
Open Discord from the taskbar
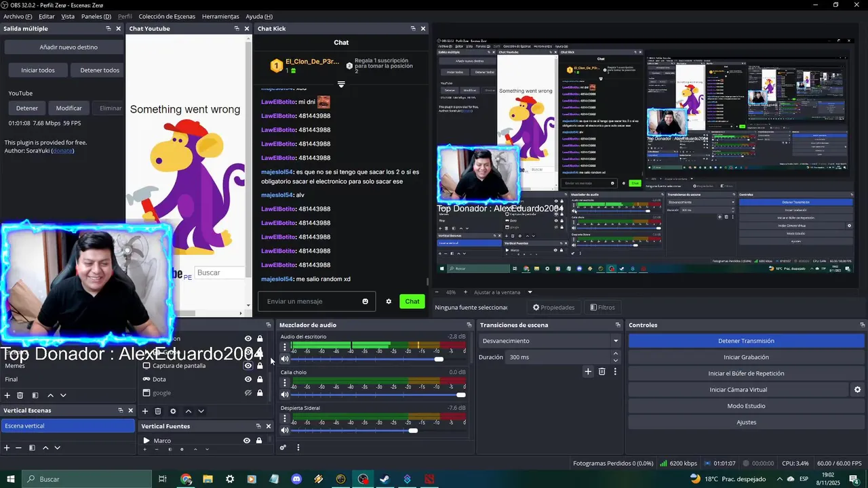[296, 479]
